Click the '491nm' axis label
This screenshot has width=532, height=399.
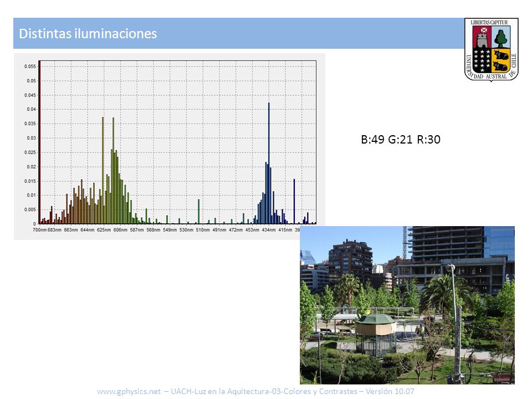coord(219,230)
